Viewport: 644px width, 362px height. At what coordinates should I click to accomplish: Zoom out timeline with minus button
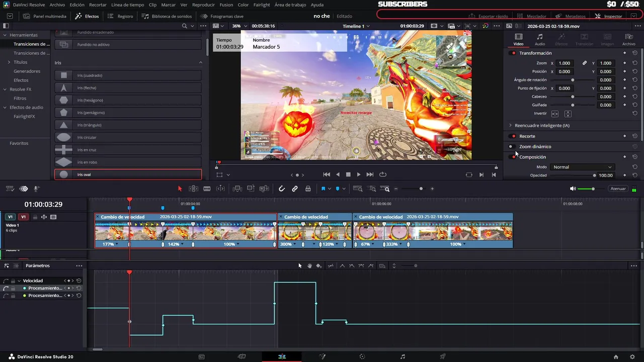pyautogui.click(x=396, y=189)
